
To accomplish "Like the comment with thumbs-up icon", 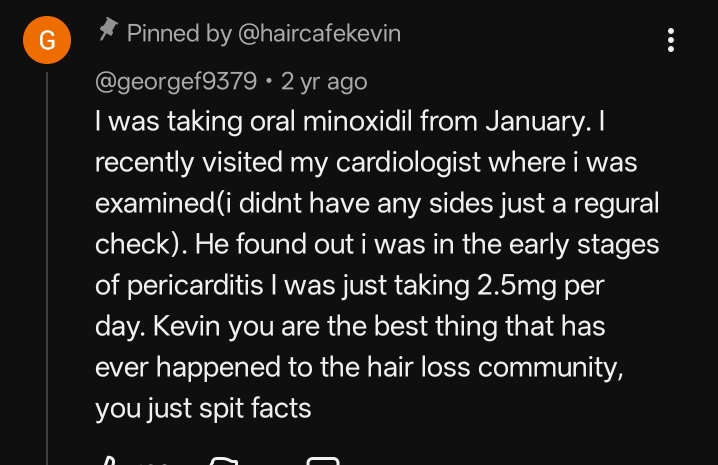I will click(108, 461).
